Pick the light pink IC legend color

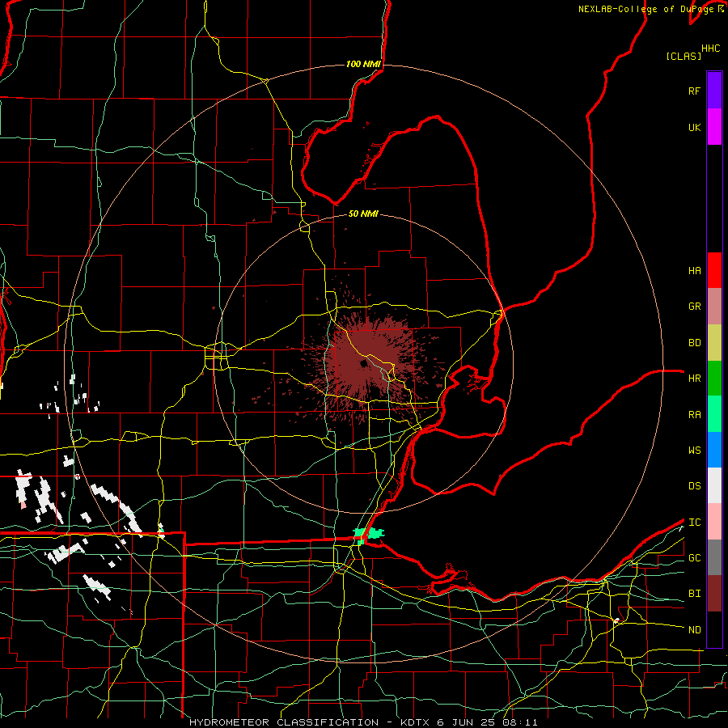pos(714,522)
